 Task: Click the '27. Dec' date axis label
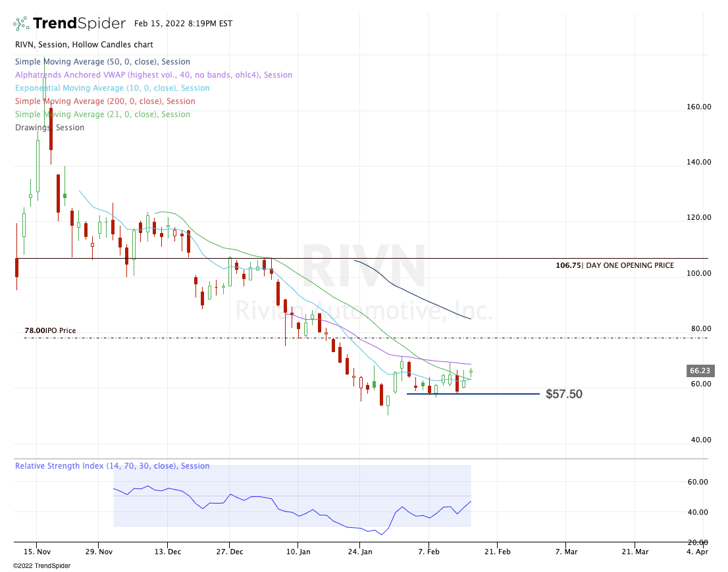click(x=229, y=552)
